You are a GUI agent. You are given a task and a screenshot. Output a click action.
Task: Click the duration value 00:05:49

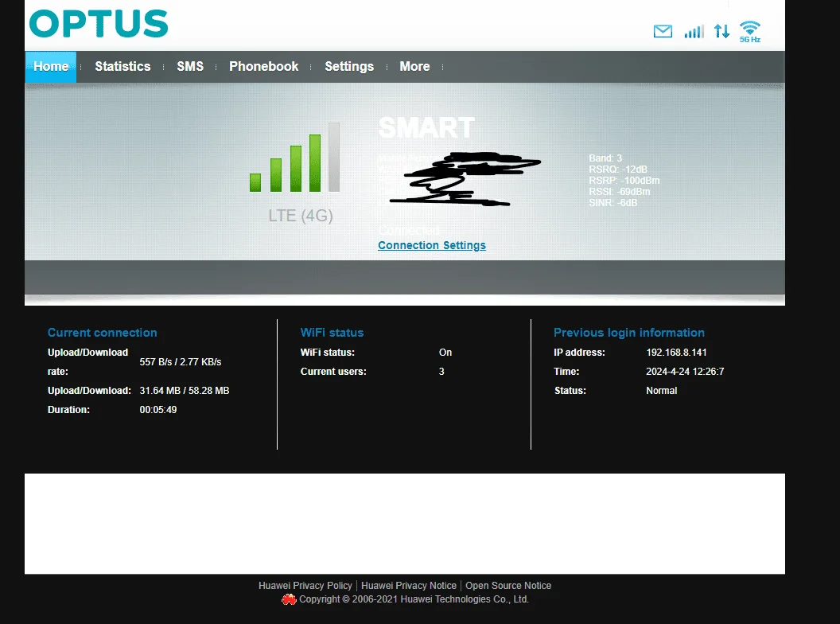[x=158, y=410]
